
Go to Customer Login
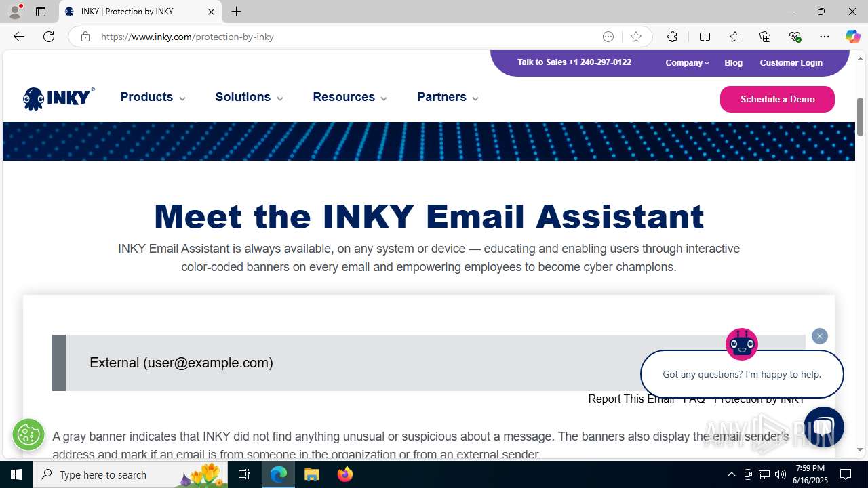[791, 62]
